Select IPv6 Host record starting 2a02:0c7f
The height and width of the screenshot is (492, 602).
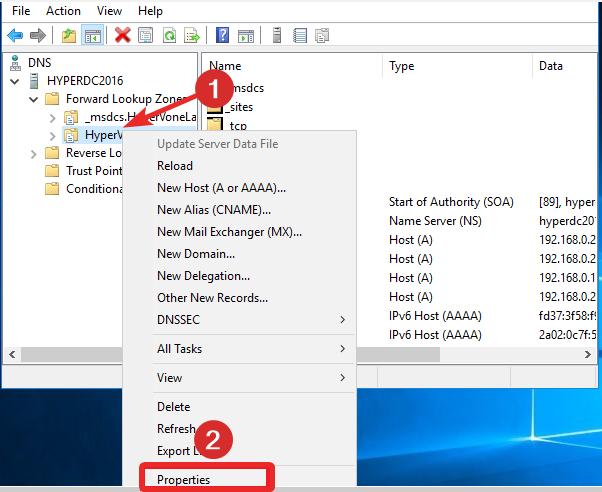pyautogui.click(x=435, y=335)
